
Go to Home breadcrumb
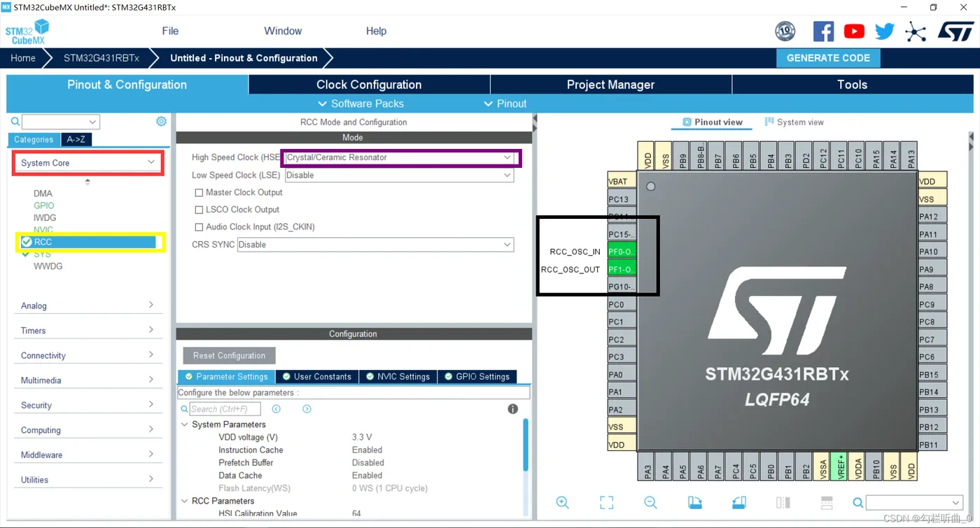(23, 58)
